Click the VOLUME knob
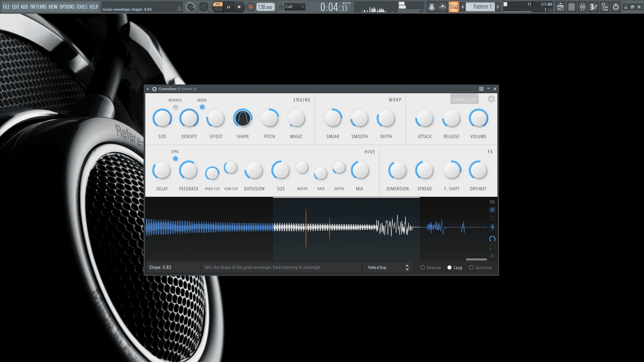 (x=478, y=118)
